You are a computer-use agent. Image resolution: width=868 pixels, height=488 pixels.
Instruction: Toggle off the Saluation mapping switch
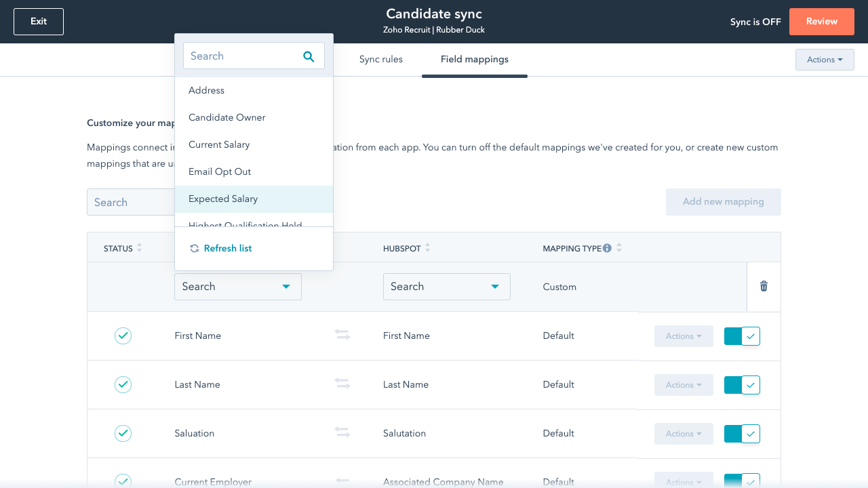742,433
